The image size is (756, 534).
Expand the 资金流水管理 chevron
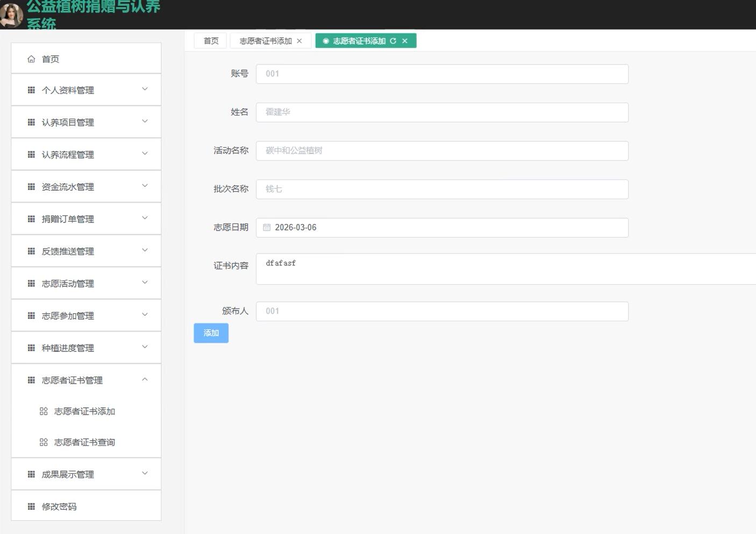click(x=145, y=186)
